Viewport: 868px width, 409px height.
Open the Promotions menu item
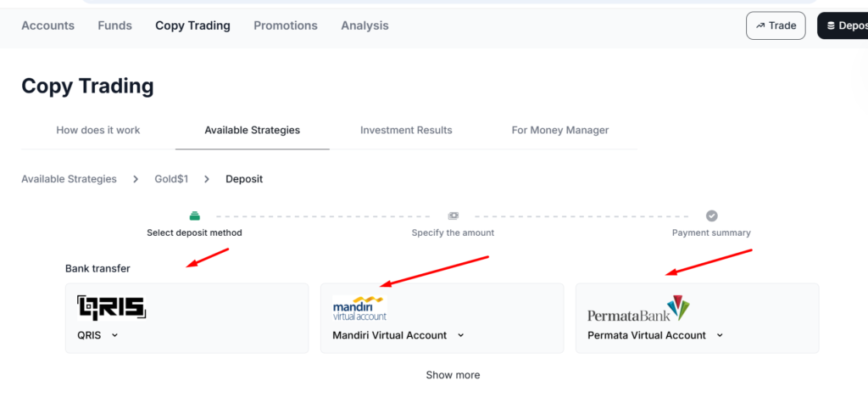(286, 25)
